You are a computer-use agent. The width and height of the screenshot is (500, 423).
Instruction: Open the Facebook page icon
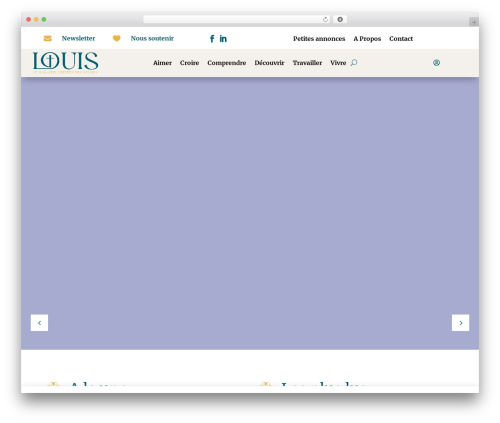tap(212, 39)
